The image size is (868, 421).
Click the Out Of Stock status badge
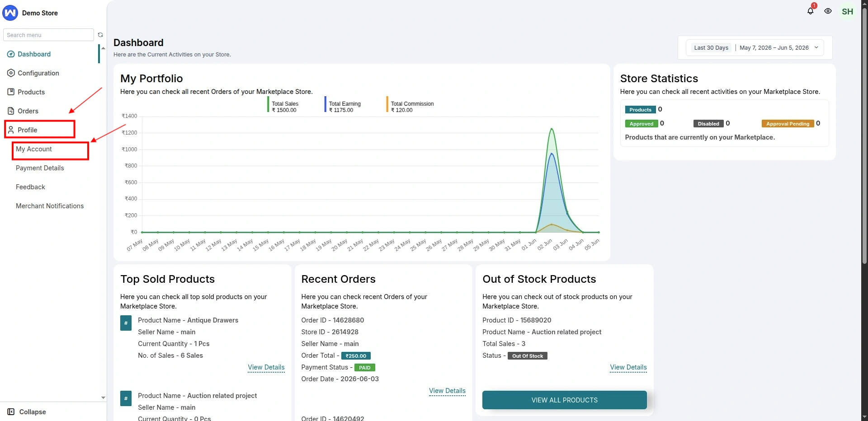[528, 356]
